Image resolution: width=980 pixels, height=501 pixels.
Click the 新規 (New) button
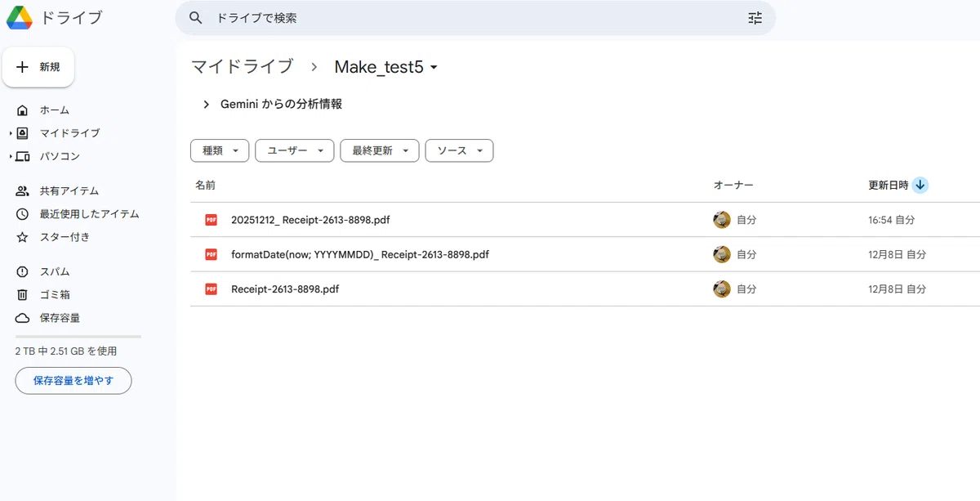click(x=38, y=67)
